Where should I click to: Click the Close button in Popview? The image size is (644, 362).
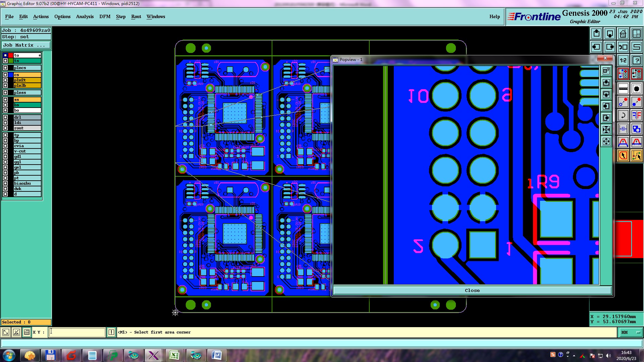coord(472,290)
